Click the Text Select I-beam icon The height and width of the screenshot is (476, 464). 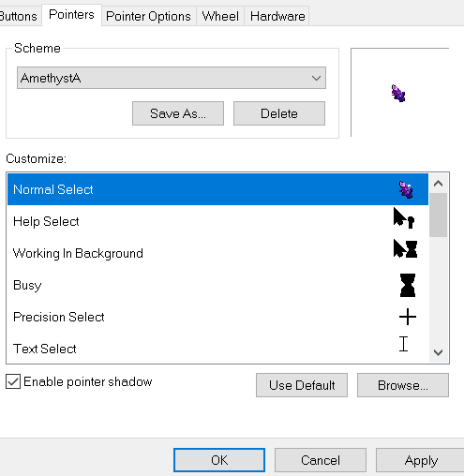point(404,344)
